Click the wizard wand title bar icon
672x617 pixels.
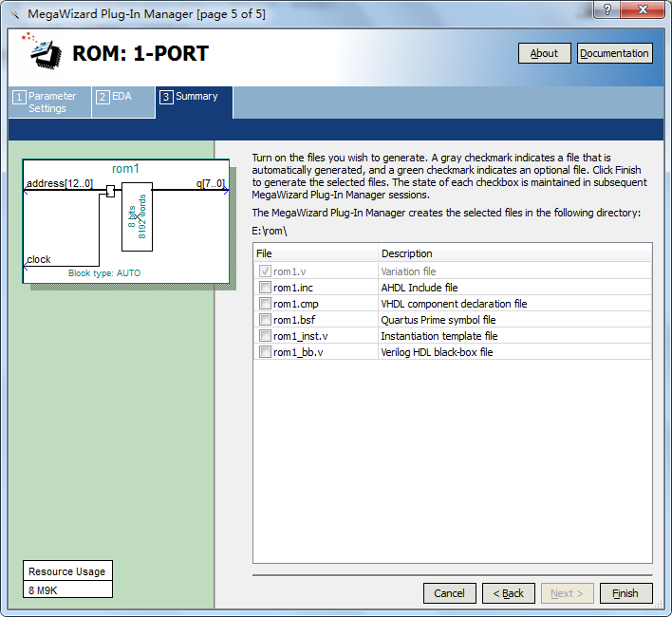coord(15,14)
